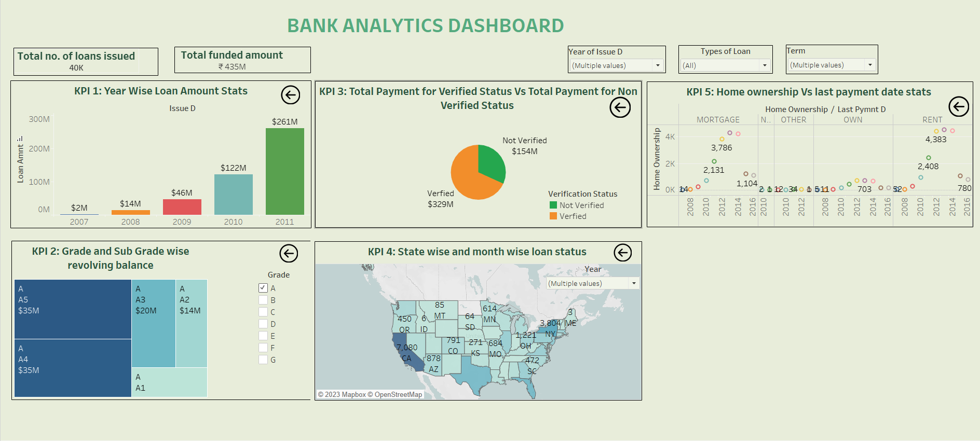The image size is (980, 441).
Task: Click the sort icon beside Loan Amnt axis
Action: [20, 139]
